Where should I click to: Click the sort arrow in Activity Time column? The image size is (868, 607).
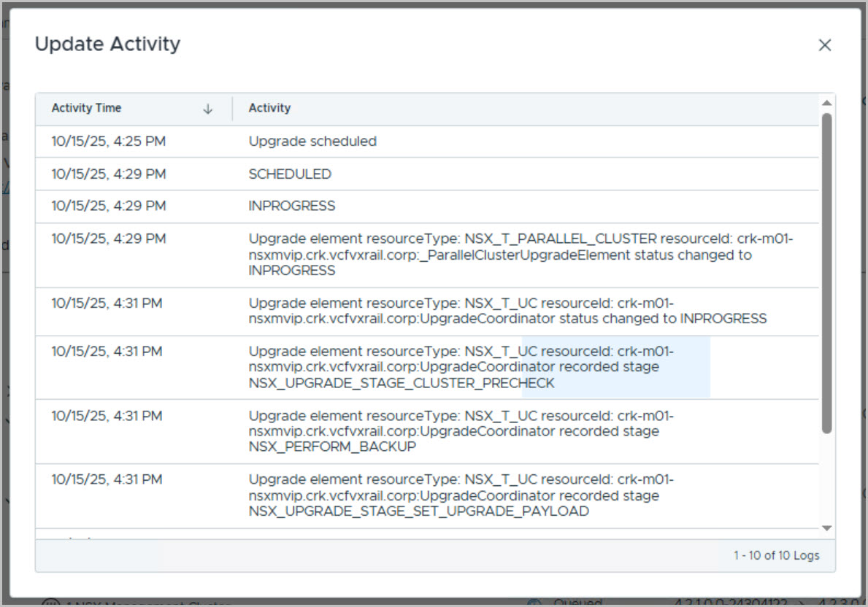207,109
